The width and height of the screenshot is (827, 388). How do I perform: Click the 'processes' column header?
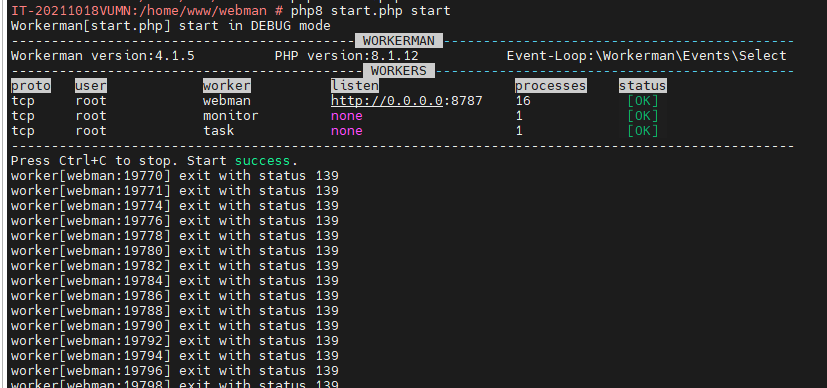(x=551, y=85)
